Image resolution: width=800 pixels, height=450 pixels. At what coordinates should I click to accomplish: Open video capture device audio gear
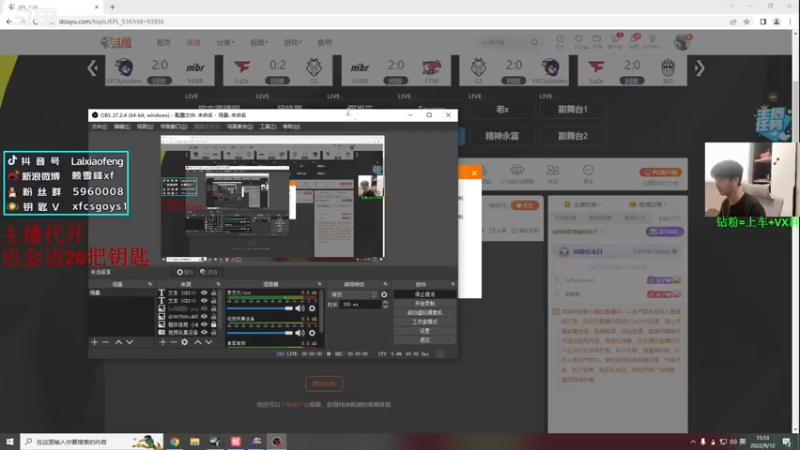point(312,333)
